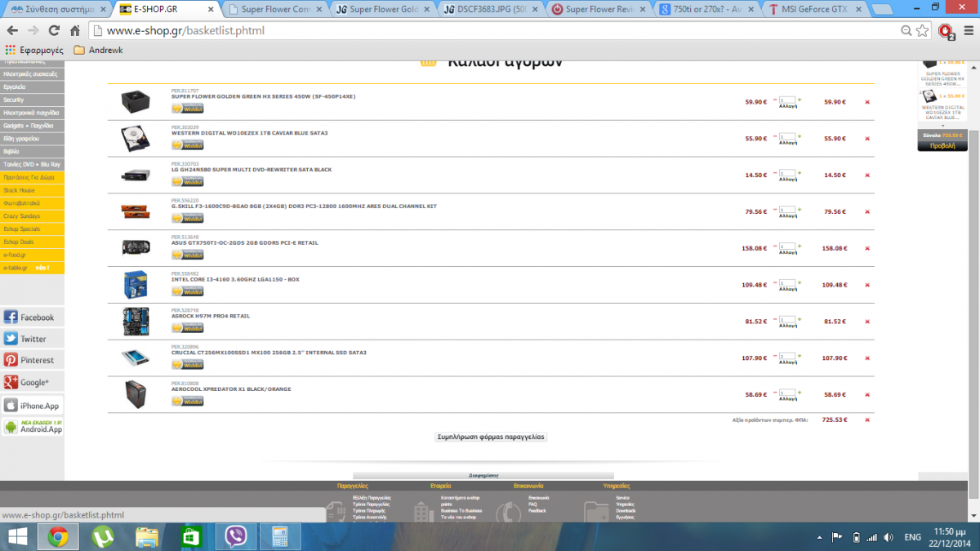Viewport: 980px width, 551px height.
Task: Open the Twitter social link
Action: tap(32, 339)
